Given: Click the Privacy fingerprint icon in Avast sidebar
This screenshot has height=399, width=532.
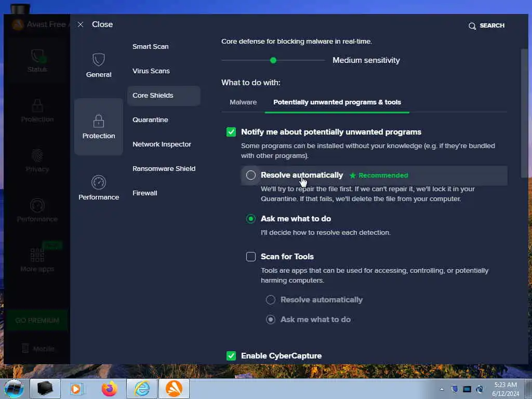Looking at the screenshot, I should point(37,156).
